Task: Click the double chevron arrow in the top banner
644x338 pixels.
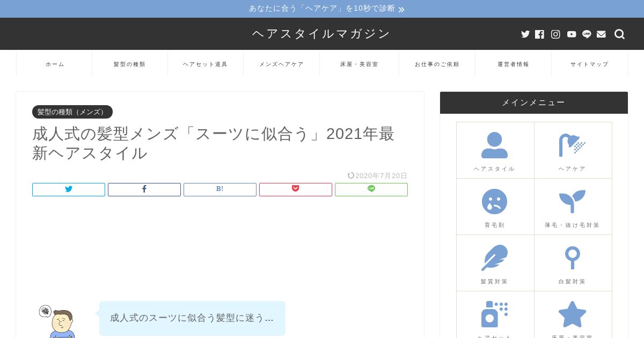Action: pyautogui.click(x=401, y=9)
